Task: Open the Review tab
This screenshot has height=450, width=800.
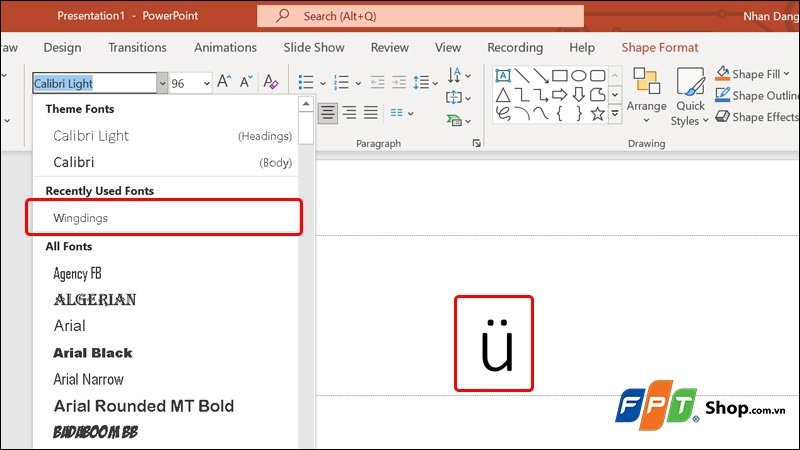Action: pyautogui.click(x=389, y=47)
